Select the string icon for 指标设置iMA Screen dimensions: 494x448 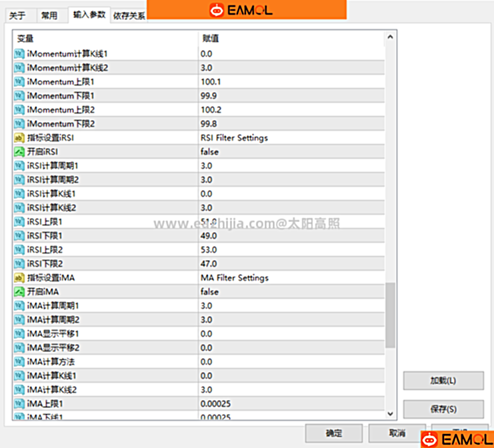[x=19, y=278]
